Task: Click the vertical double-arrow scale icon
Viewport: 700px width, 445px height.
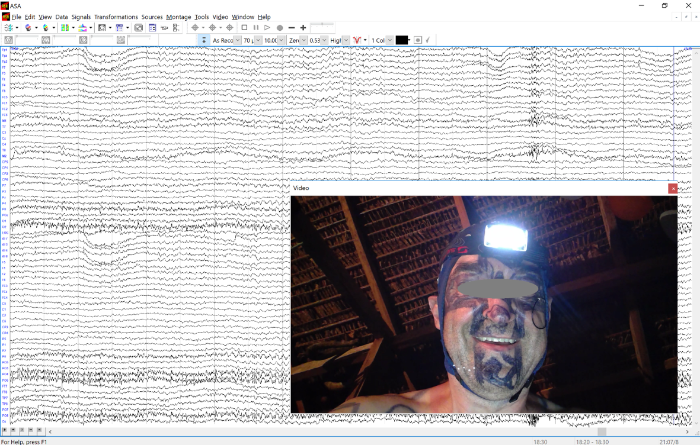Action: click(x=204, y=40)
